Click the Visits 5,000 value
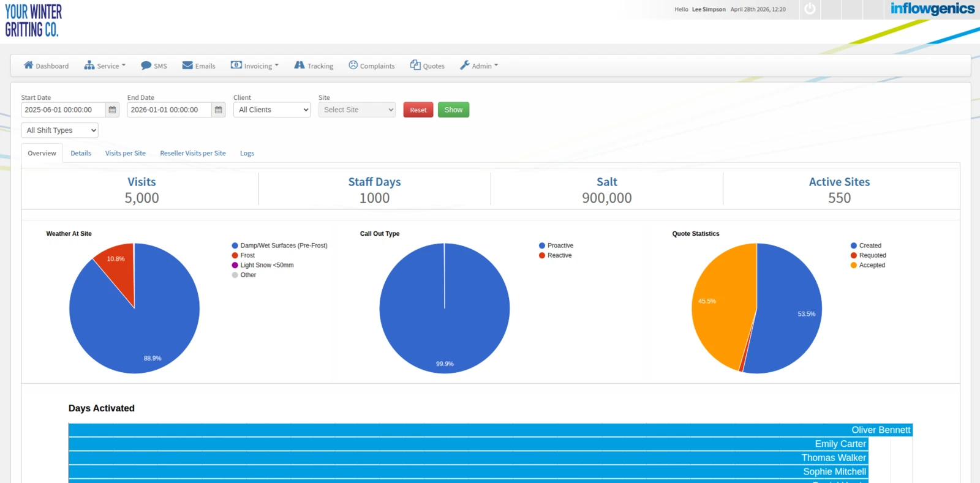 (x=141, y=198)
